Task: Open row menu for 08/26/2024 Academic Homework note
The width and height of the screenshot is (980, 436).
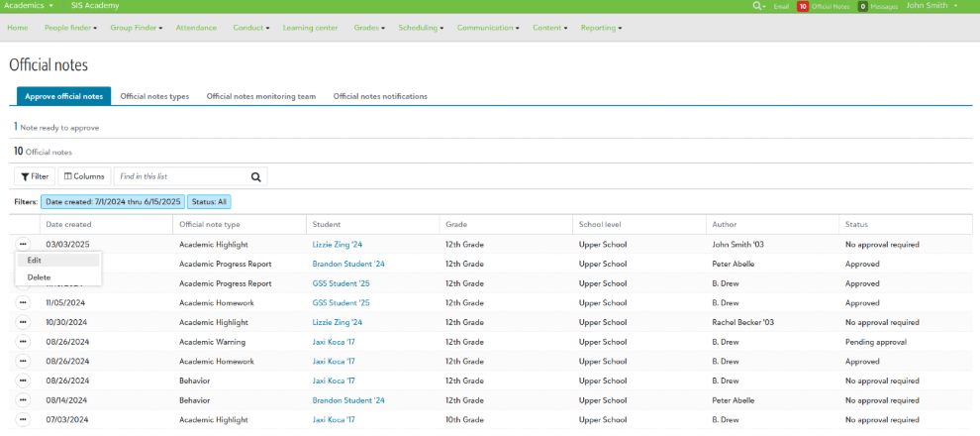Action: pyautogui.click(x=23, y=362)
